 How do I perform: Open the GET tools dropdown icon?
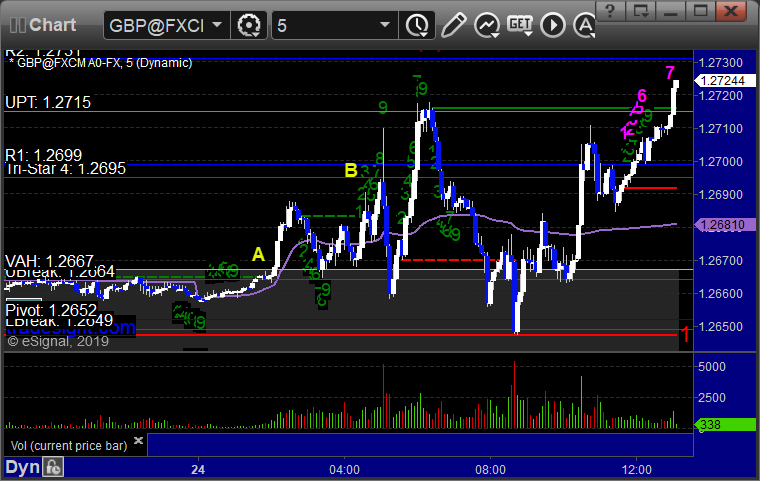click(520, 25)
